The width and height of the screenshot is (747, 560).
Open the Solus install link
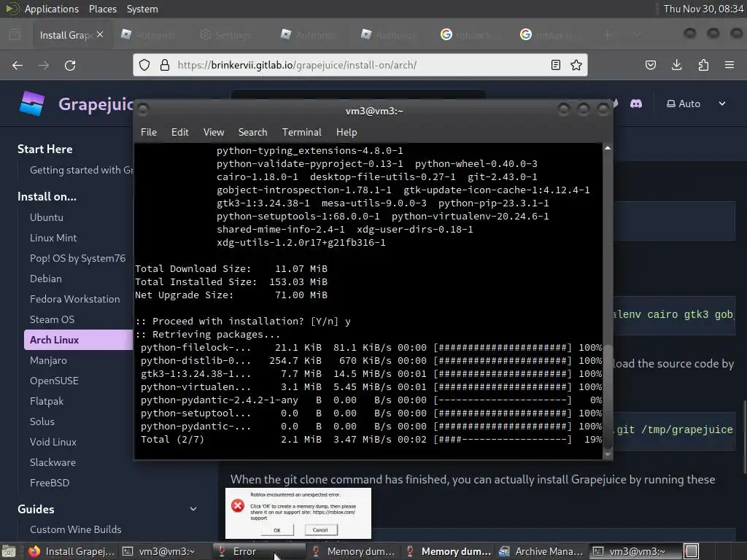click(x=42, y=421)
